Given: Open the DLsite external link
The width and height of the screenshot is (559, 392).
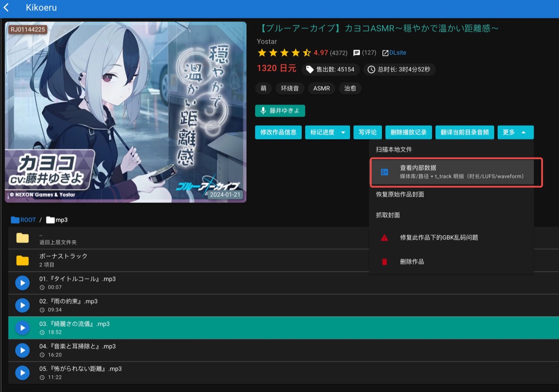Looking at the screenshot, I should pyautogui.click(x=394, y=52).
